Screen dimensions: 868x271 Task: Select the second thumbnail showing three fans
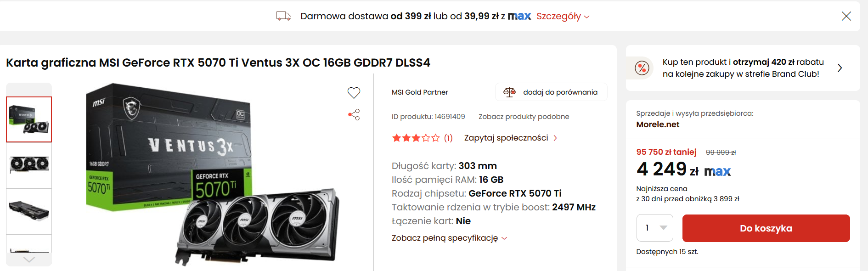[x=29, y=165]
